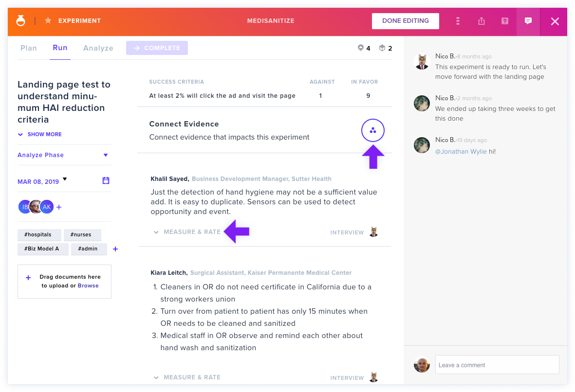Click the success criteria text At least 2%

[222, 96]
